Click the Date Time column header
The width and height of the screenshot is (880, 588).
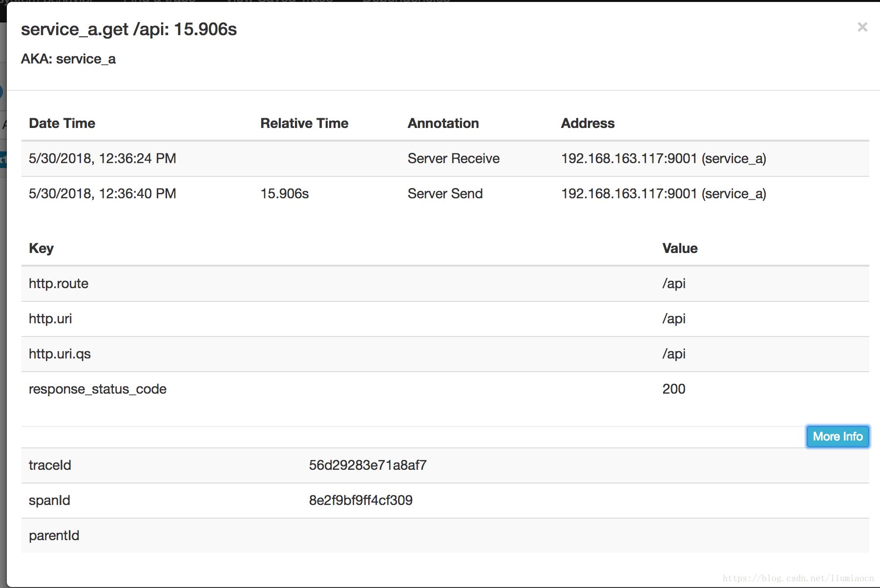click(x=62, y=124)
